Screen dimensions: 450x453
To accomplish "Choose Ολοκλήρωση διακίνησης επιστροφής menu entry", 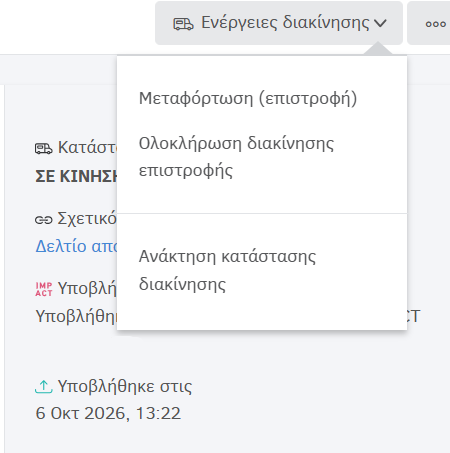I will click(236, 157).
